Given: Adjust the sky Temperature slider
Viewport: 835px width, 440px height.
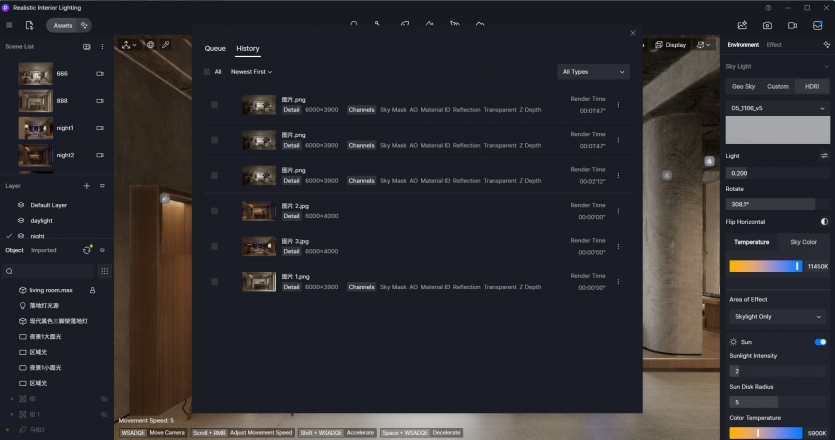Looking at the screenshot, I should tap(766, 266).
